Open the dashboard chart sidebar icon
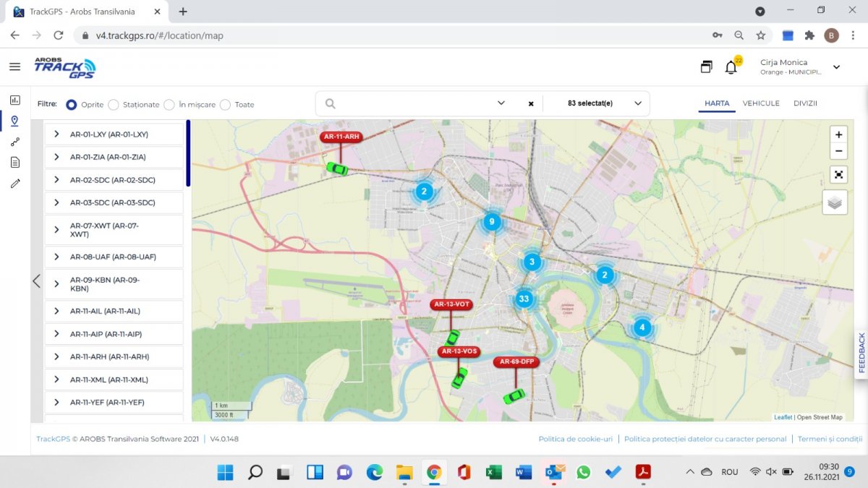This screenshot has height=488, width=868. tap(14, 100)
